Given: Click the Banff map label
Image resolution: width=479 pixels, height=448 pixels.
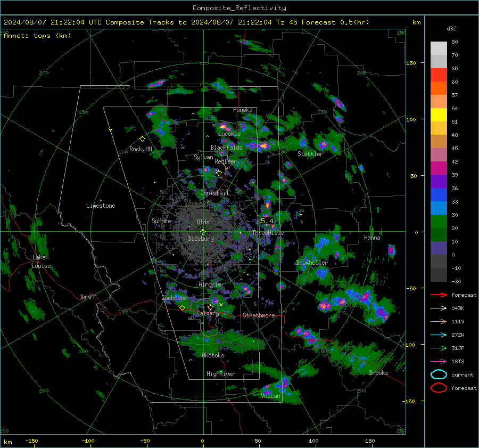Looking at the screenshot, I should tap(88, 297).
